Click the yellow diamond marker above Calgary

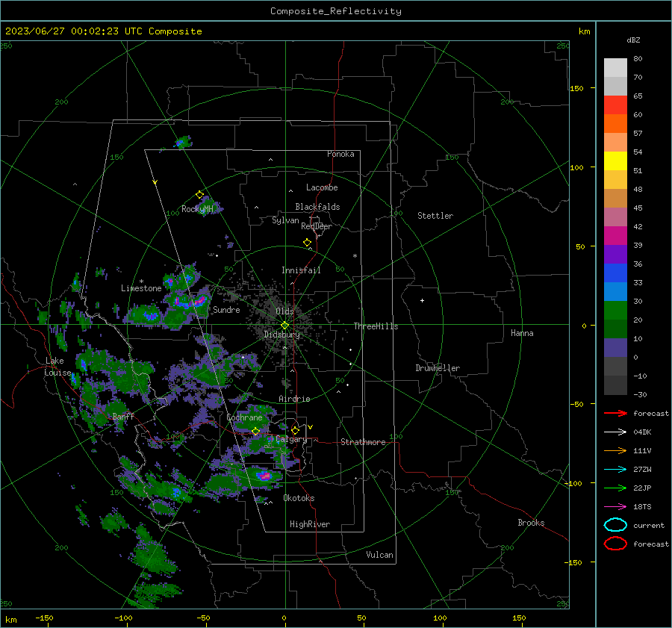pos(295,430)
